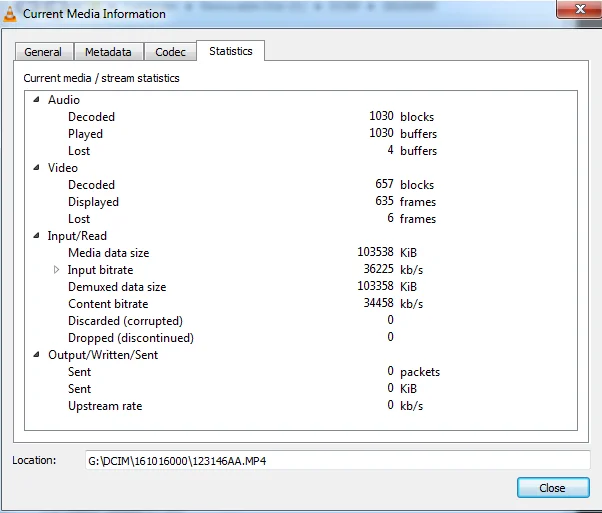Viewport: 602px width, 513px height.
Task: Collapse the Output/Written/Sent section
Action: click(x=36, y=355)
